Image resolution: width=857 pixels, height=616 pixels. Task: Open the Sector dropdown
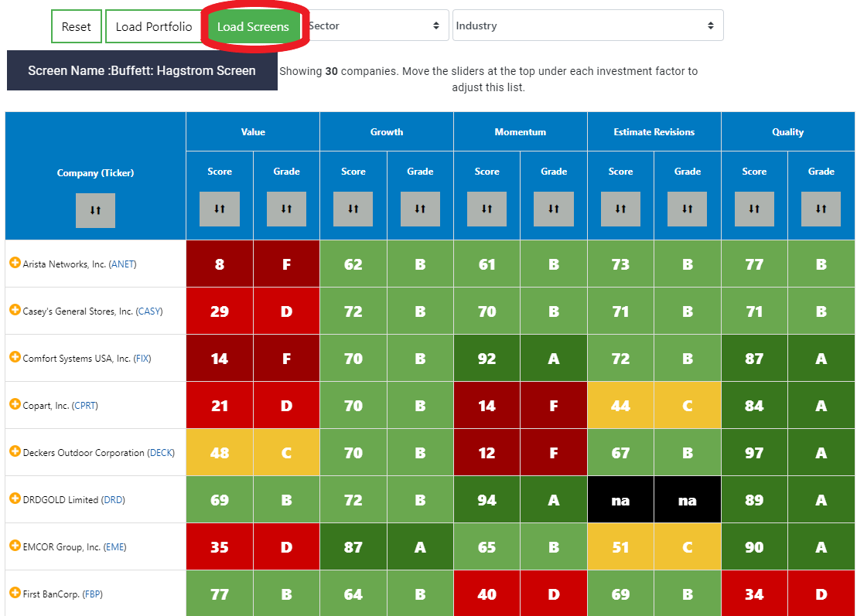(x=376, y=26)
